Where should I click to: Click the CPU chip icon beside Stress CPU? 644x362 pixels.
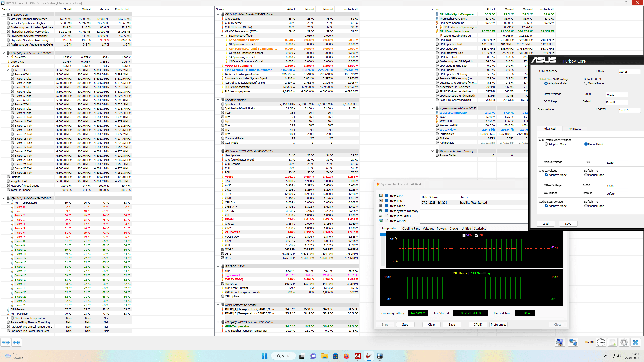(x=381, y=196)
